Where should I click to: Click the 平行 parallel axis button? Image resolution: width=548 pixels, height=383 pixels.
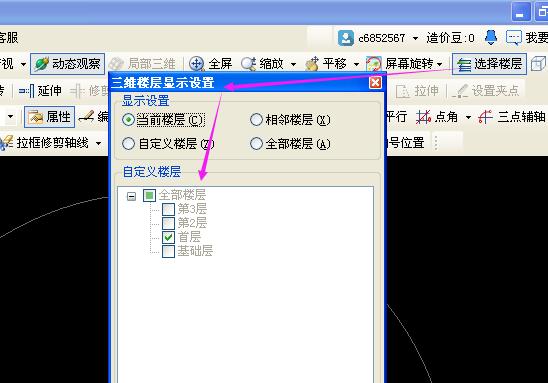pos(396,117)
